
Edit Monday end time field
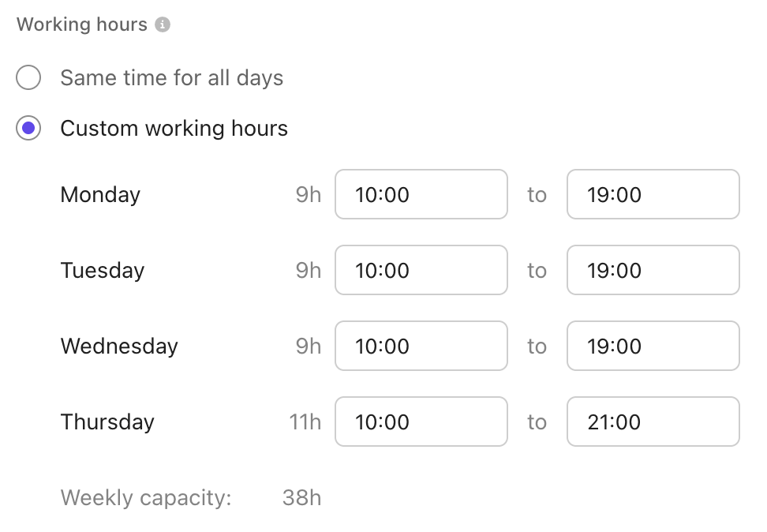pos(653,195)
